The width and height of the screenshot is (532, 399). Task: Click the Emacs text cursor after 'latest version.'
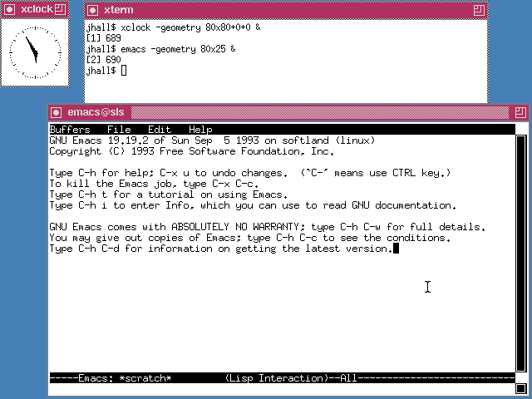click(x=397, y=249)
